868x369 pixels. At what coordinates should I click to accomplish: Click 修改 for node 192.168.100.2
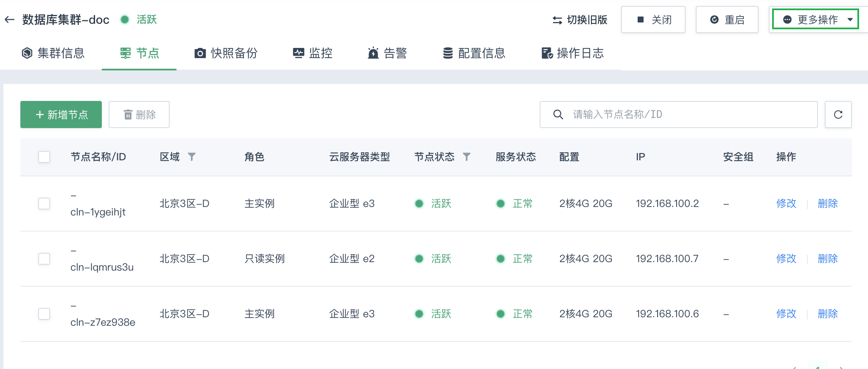(x=786, y=204)
